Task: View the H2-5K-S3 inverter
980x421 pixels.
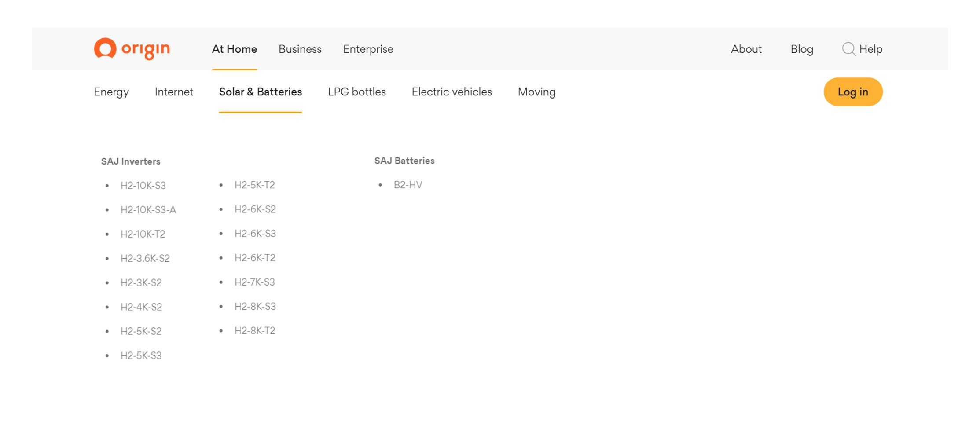Action: coord(141,355)
